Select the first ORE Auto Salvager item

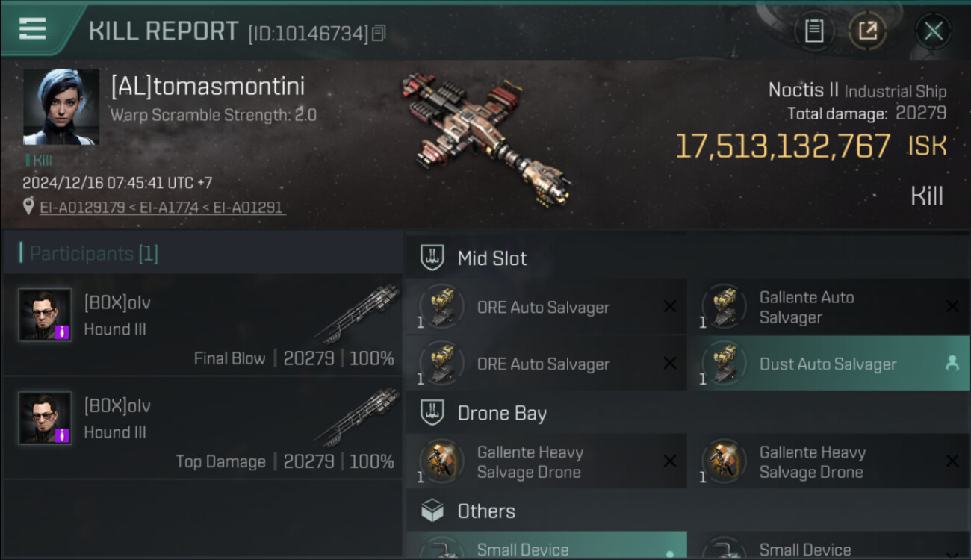pos(545,308)
